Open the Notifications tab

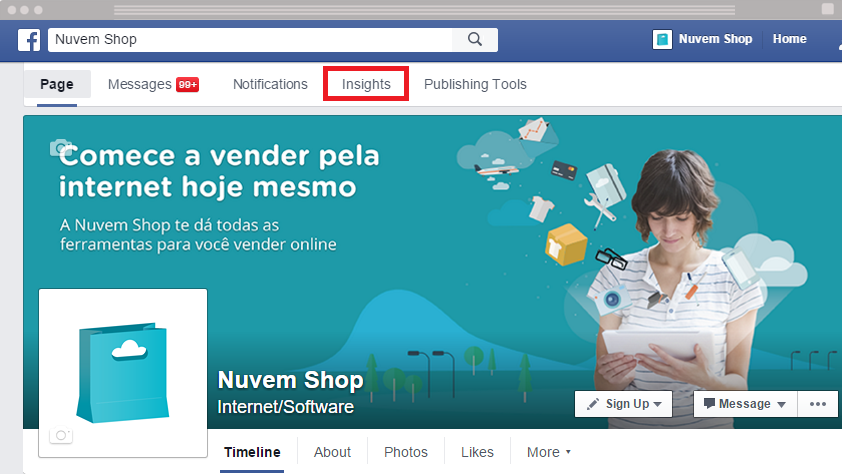coord(270,85)
